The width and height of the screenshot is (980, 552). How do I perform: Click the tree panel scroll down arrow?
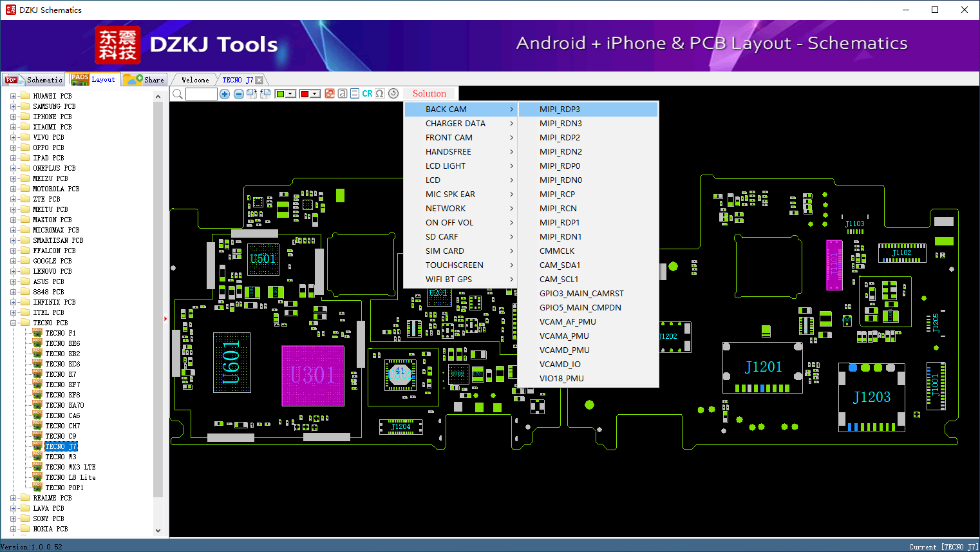tap(158, 531)
